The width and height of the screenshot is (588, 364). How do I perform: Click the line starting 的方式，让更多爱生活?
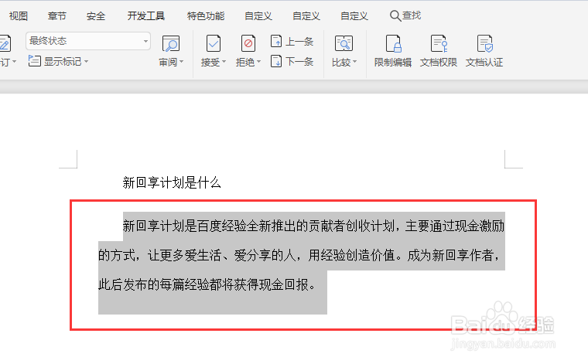click(299, 255)
